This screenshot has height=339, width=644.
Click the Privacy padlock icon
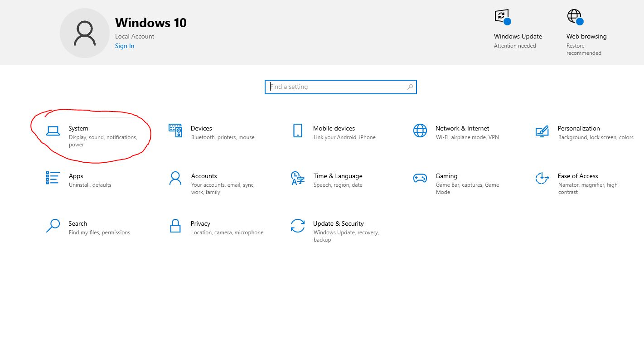[175, 226]
